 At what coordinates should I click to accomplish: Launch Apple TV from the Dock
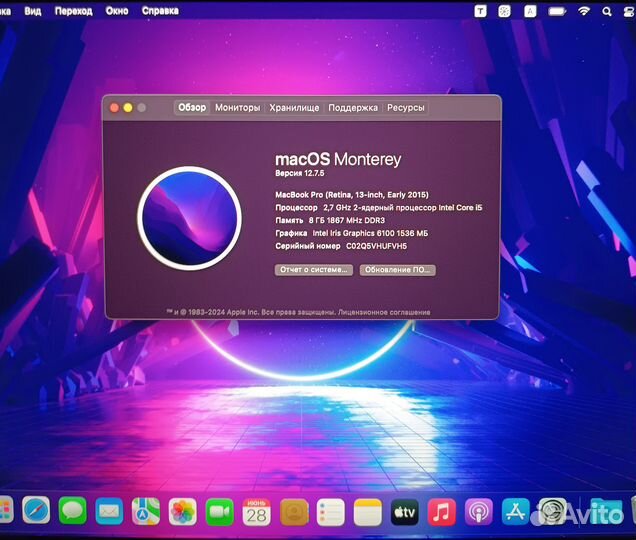click(x=405, y=512)
